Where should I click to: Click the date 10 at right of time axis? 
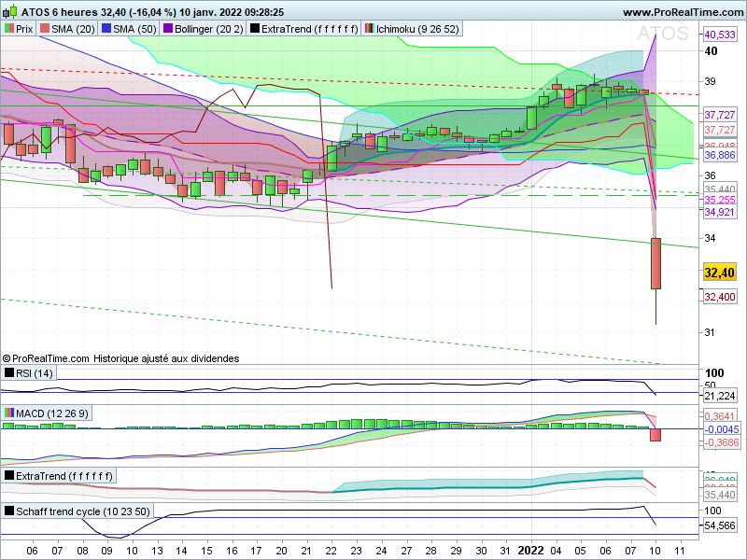655,551
